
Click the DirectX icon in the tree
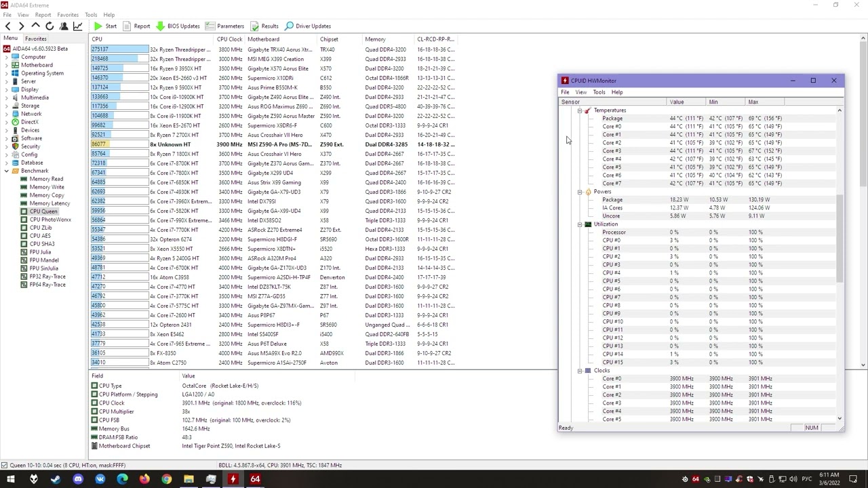(x=16, y=122)
